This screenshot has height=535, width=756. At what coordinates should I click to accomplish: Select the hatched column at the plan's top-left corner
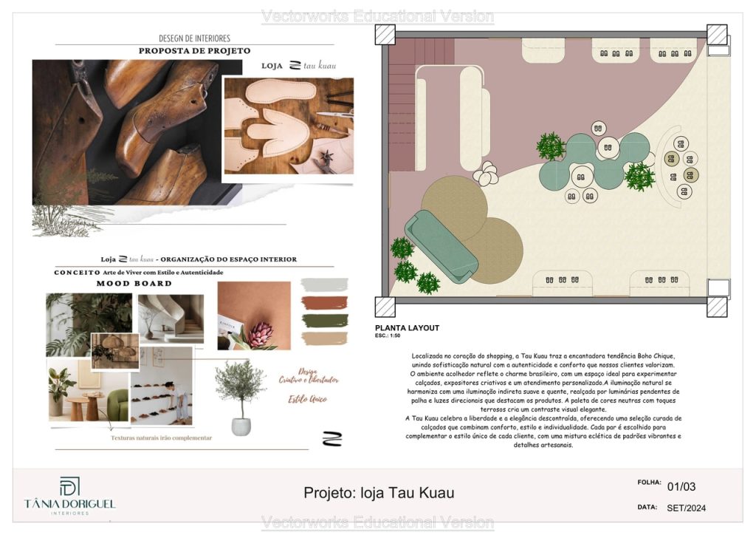point(385,35)
